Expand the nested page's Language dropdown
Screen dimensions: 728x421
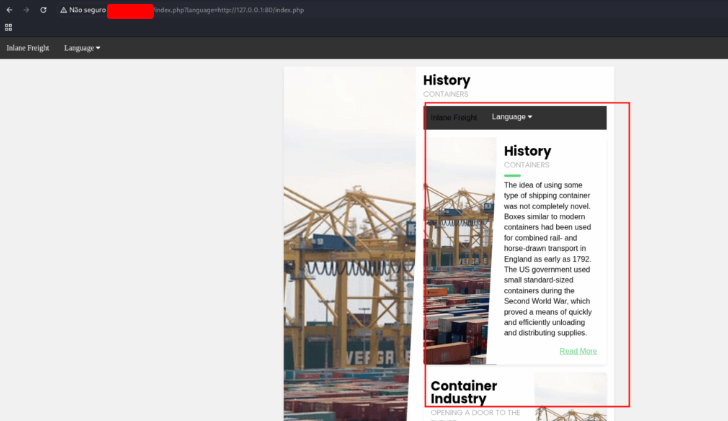point(511,117)
